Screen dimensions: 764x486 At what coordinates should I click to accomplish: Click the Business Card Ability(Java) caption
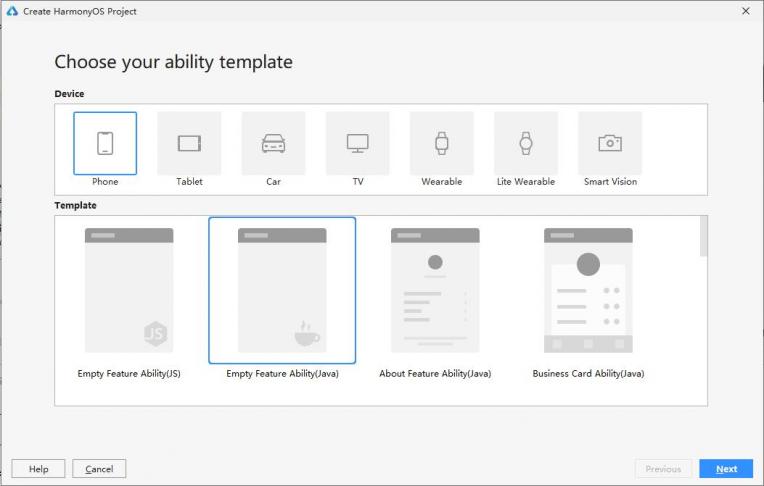click(588, 373)
